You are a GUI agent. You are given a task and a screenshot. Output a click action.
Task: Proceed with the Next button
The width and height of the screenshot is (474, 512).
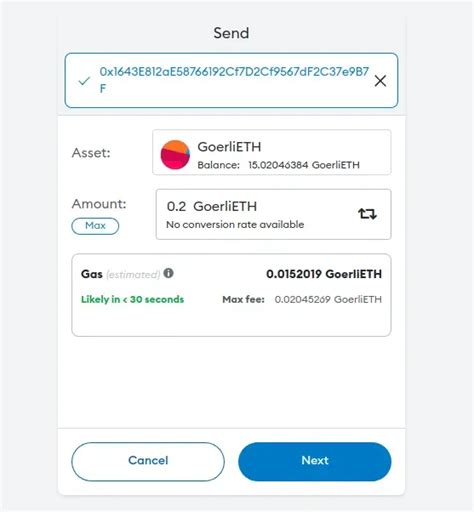315,461
